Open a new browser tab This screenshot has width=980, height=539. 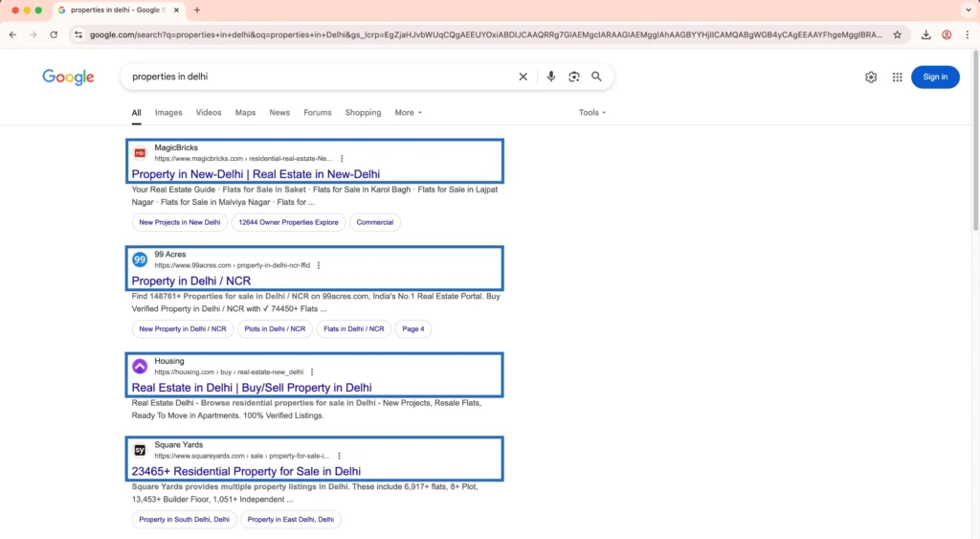coord(197,10)
